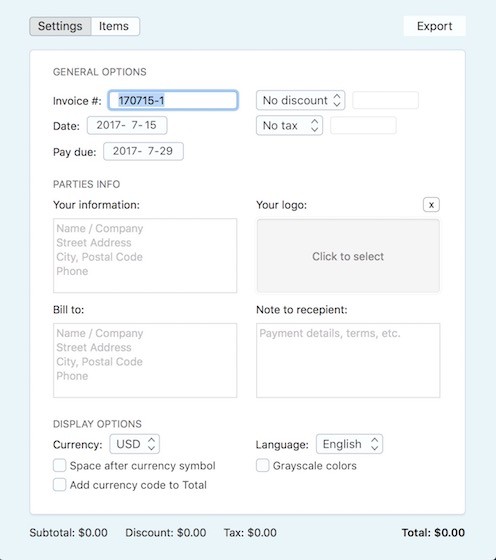Click the discount amount field
Screen dimensions: 496x560
click(x=385, y=100)
